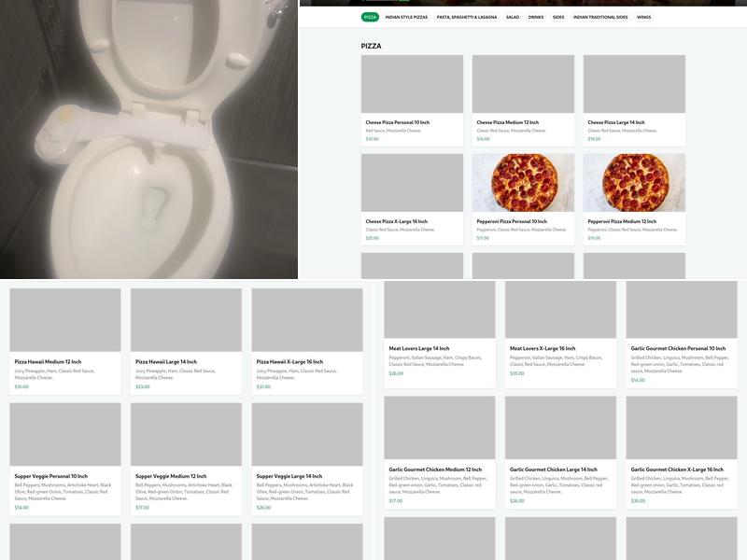Open Garlic Gourmet Chicken Personal 10 Inch
Screen dimensions: 747x560
point(677,348)
